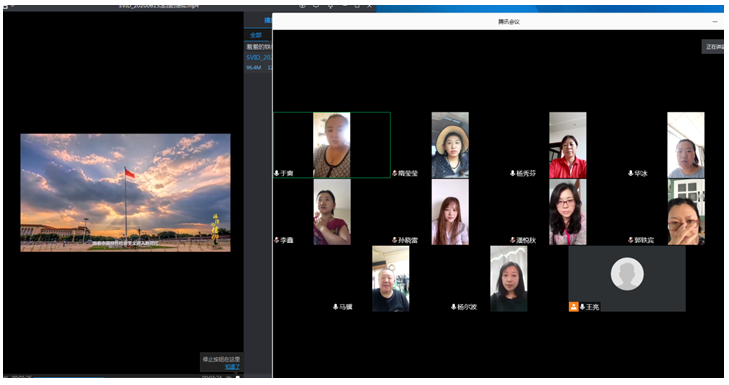The image size is (729, 385).
Task: Select 潘悦秋's video with red glasses
Action: pyautogui.click(x=568, y=212)
